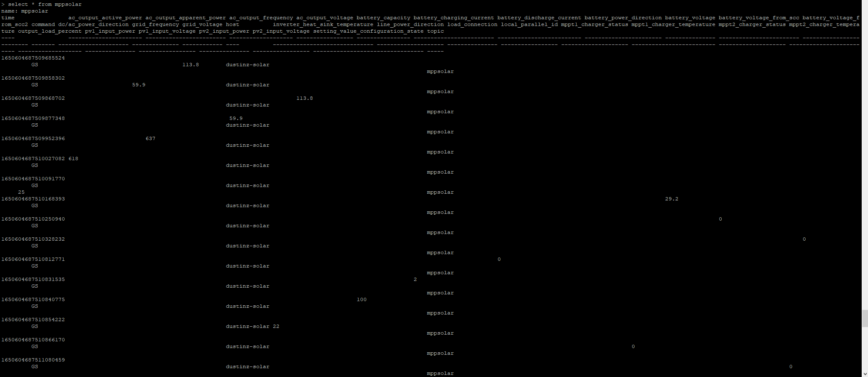Click timestamp 1650604687510866170
This screenshot has height=377, width=868.
point(33,340)
